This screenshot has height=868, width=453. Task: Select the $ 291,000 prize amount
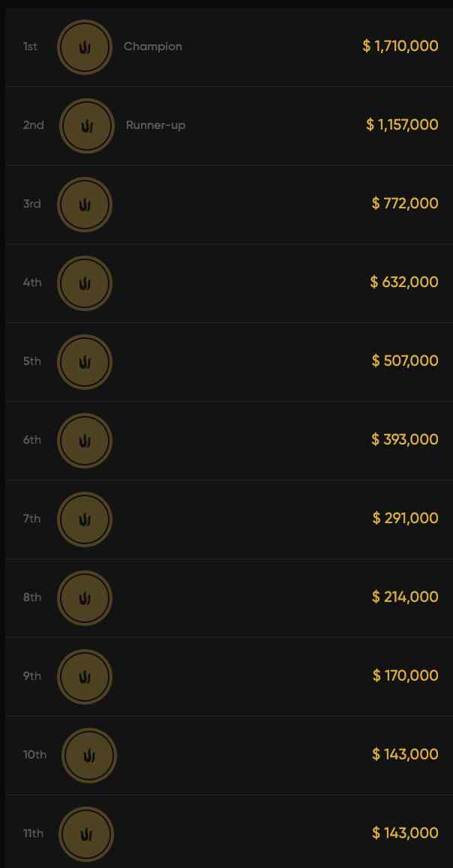pos(405,519)
